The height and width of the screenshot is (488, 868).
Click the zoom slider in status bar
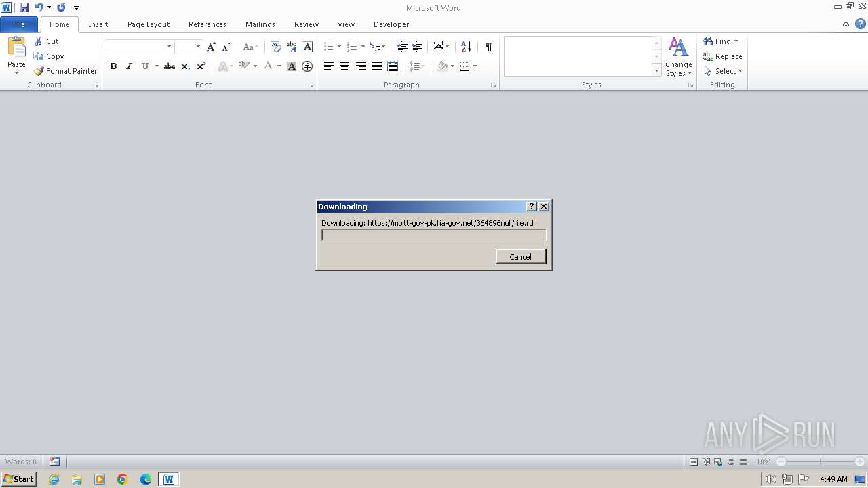coord(821,462)
